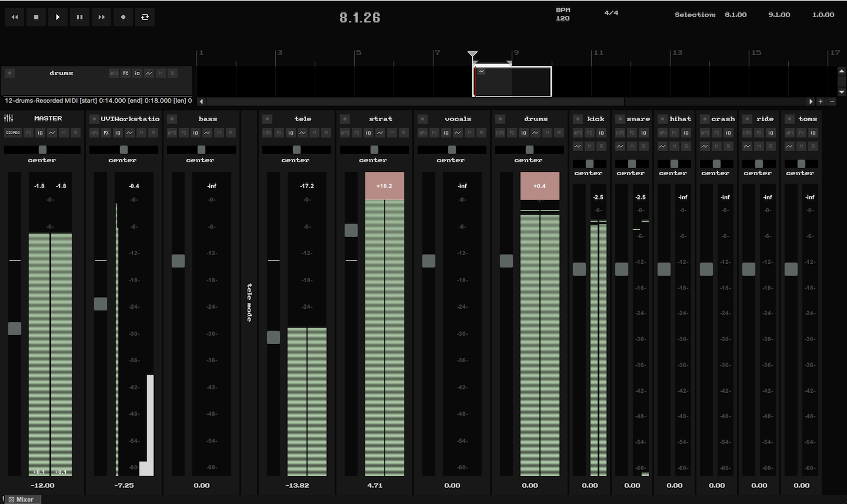The width and height of the screenshot is (847, 504).
Task: Pause the transport
Action: pos(79,17)
